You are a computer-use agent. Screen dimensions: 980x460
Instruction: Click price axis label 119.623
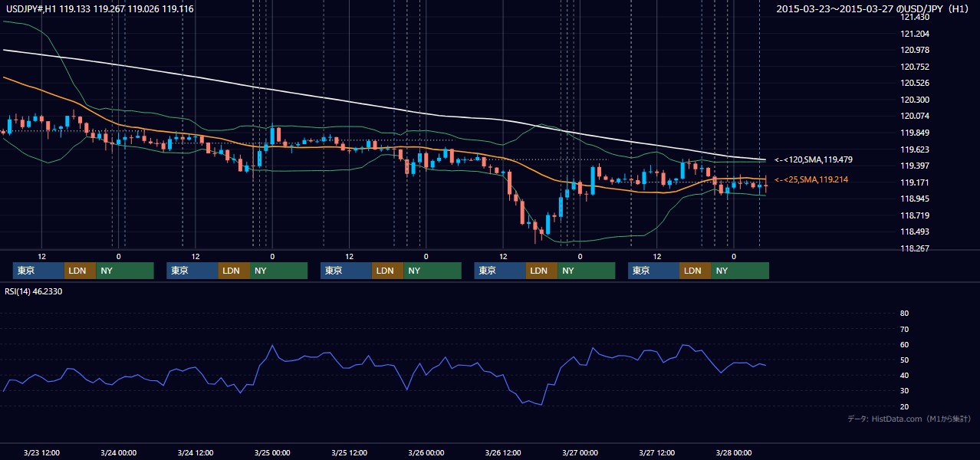[914, 149]
